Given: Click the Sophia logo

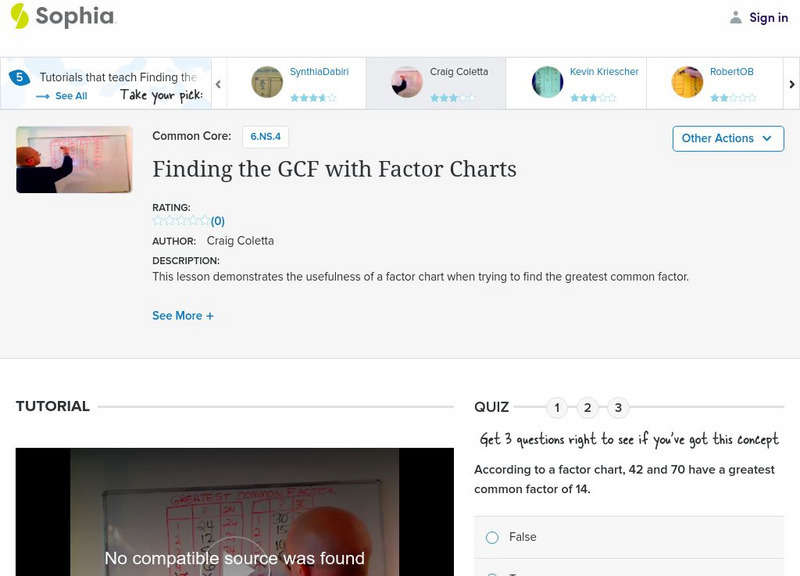Looking at the screenshot, I should (62, 16).
